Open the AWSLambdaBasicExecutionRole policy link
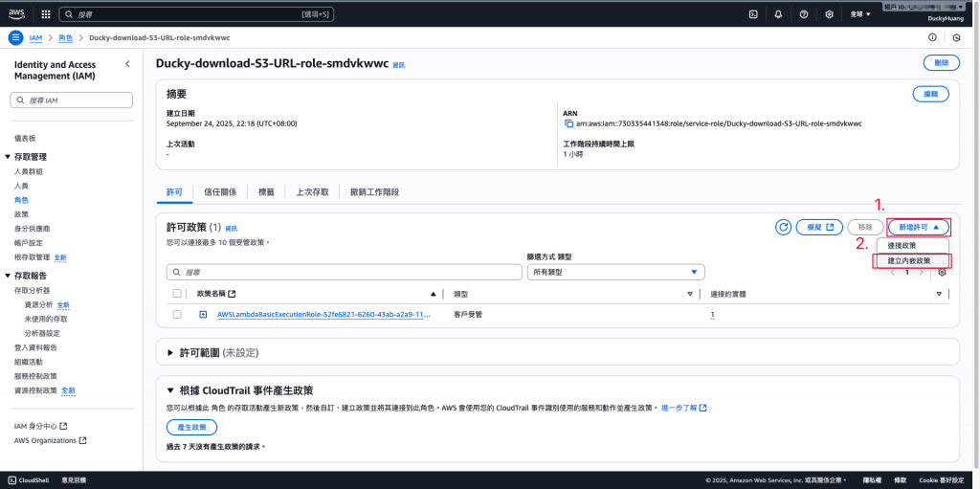This screenshot has width=980, height=489. tap(323, 315)
